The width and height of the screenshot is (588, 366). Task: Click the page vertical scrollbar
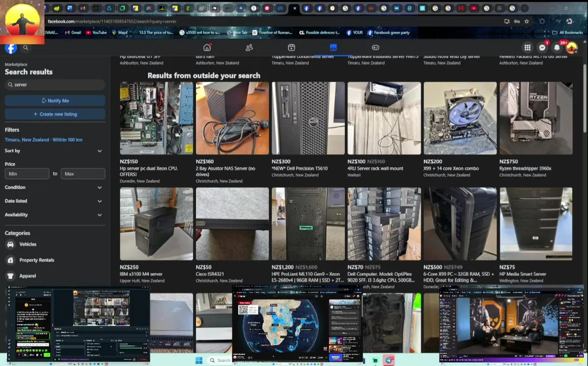(x=584, y=98)
